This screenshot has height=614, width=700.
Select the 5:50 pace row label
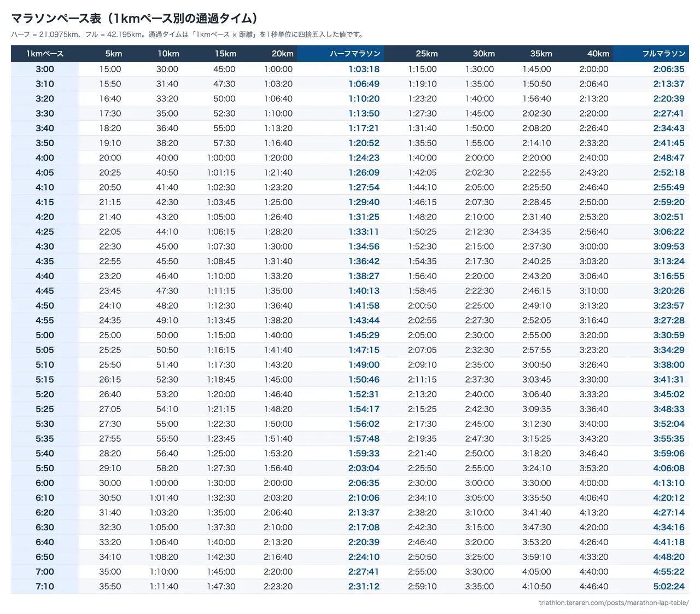45,468
